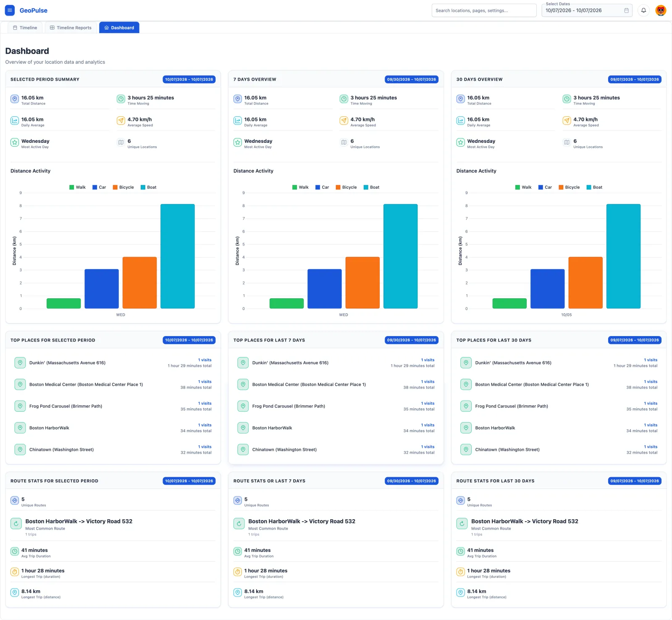
Task: Click Total Distance icon in Selected Period Summary
Action: (x=15, y=99)
